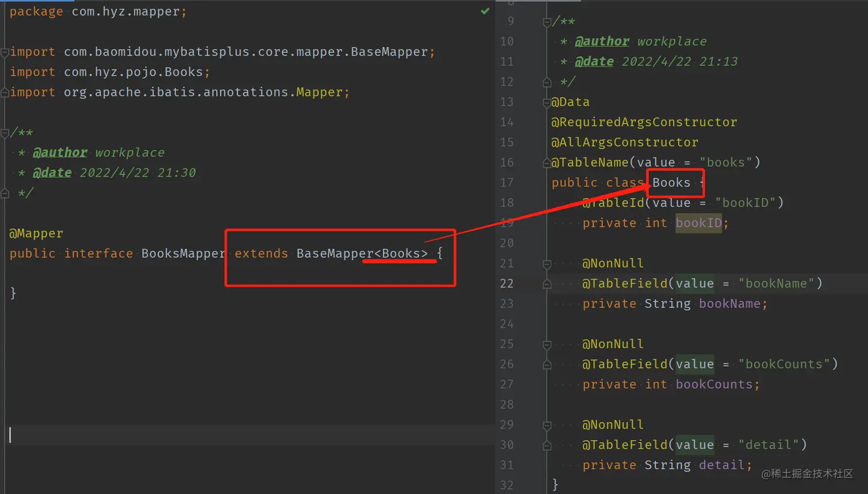Click Mapper in the org.apache.ibatis import
This screenshot has height=494, width=868.
pos(319,92)
